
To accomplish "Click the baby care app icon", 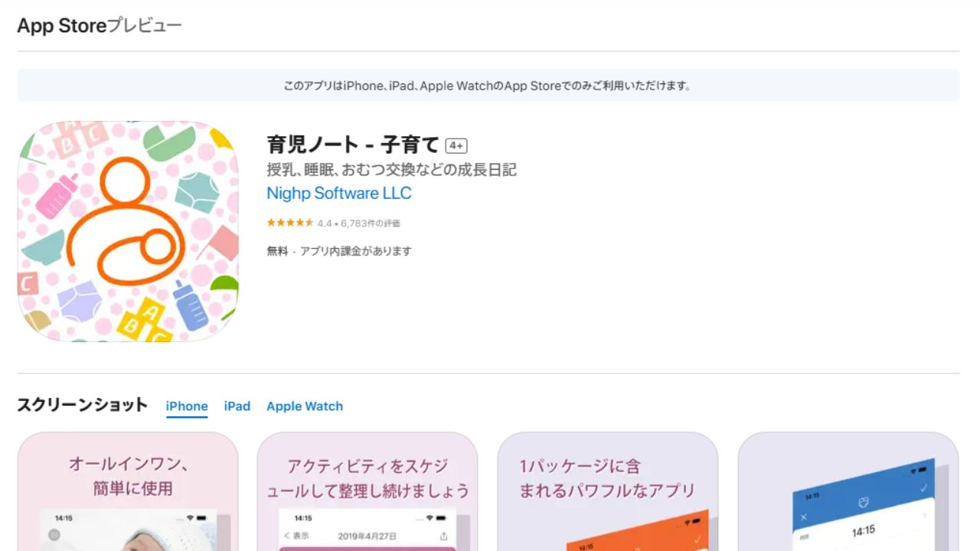I will click(x=128, y=231).
